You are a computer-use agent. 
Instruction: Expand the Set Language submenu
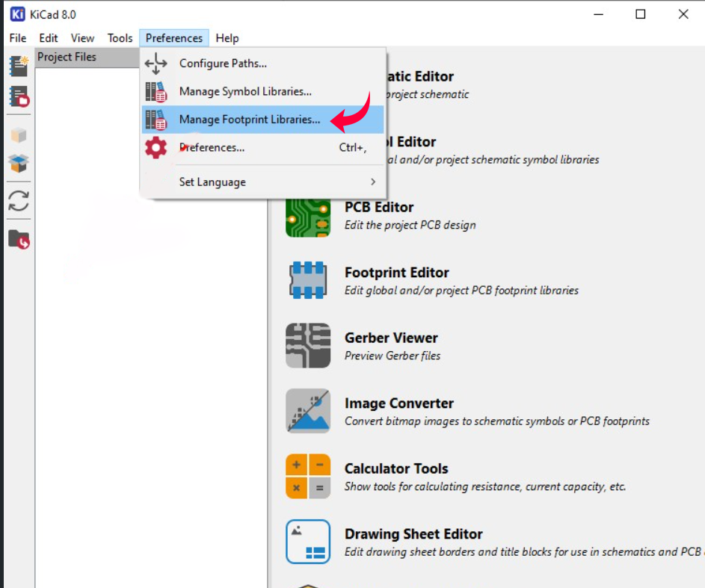(x=263, y=182)
